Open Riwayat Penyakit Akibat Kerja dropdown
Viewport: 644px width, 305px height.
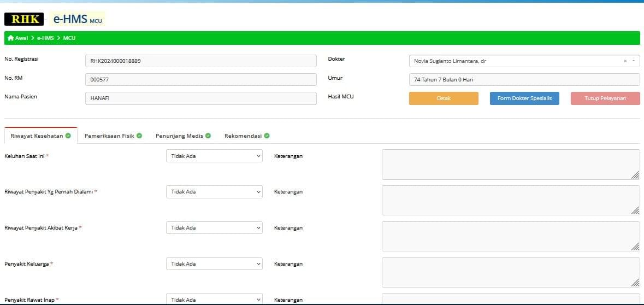tap(214, 228)
